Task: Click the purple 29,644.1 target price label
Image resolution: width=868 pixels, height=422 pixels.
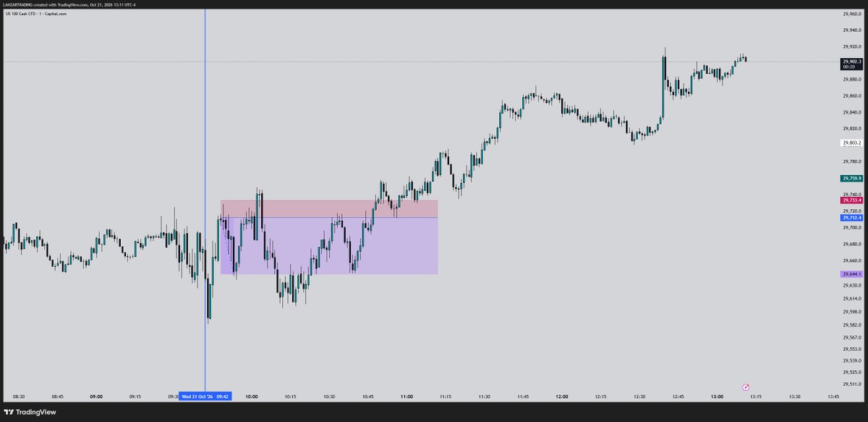Action: coord(851,274)
